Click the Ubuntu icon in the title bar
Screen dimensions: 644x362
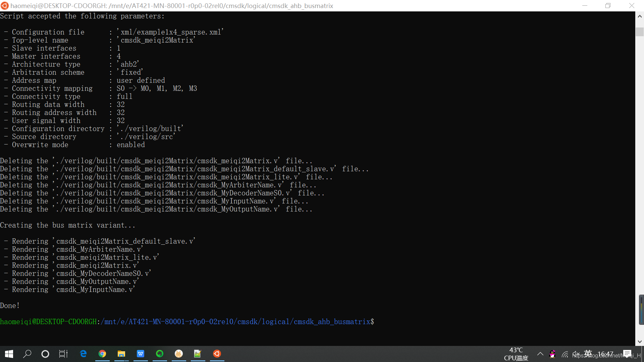(4, 6)
